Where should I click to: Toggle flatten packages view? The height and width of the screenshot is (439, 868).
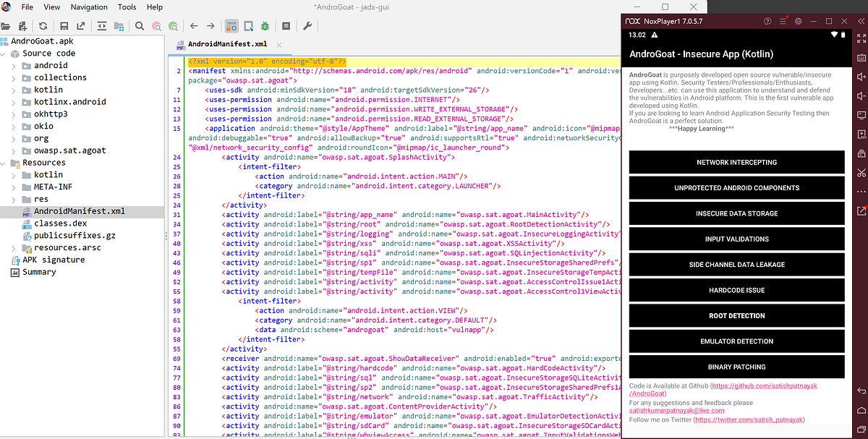(118, 25)
